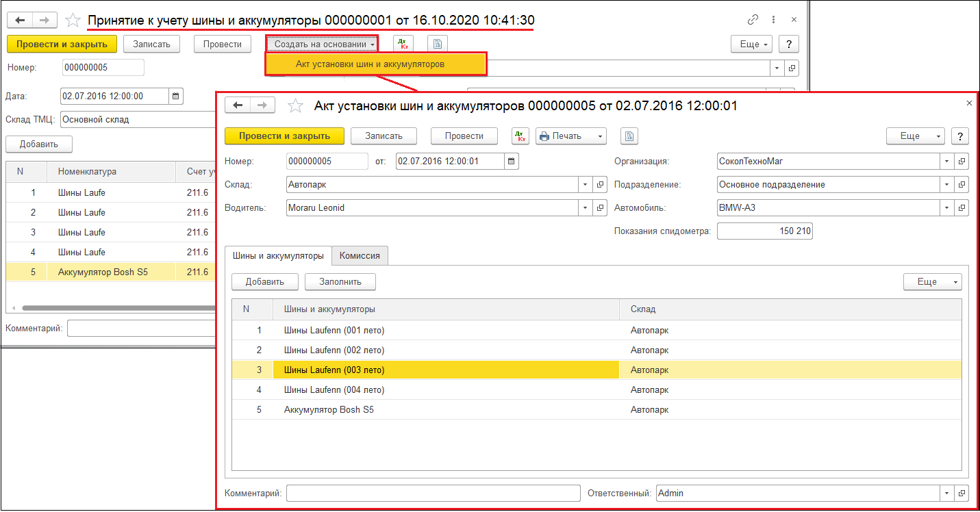Expand the Ответственный dropdown showing Admin
Viewport: 980px width, 512px height.
[x=946, y=493]
